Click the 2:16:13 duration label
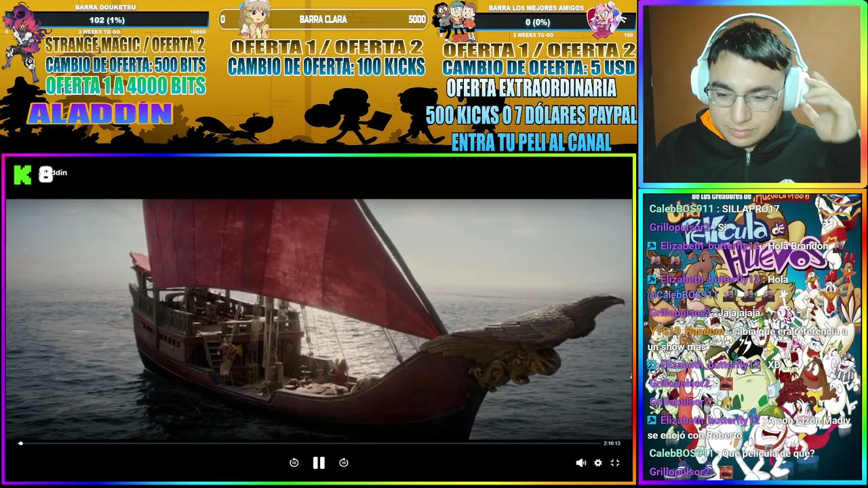868x488 pixels. 612,443
